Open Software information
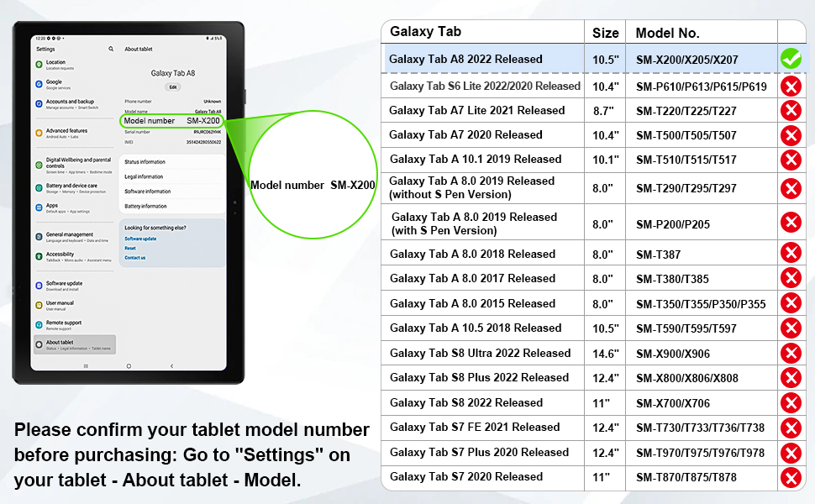This screenshot has height=504, width=815. point(172,192)
